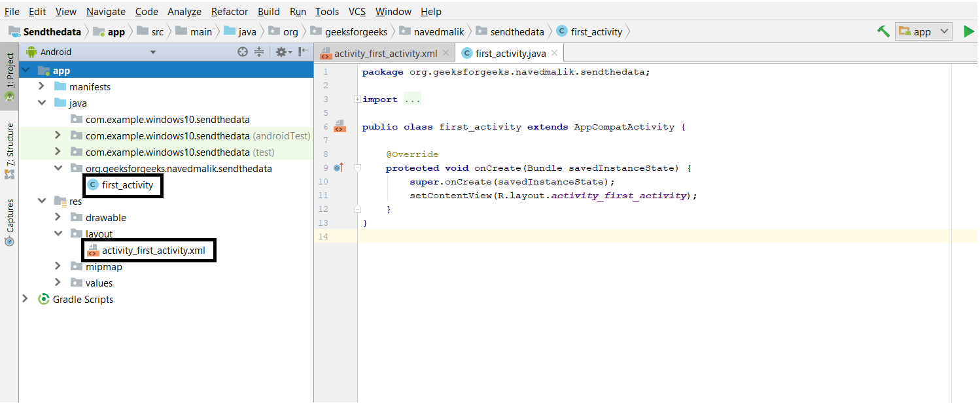Open the View menu
The image size is (980, 403).
[x=66, y=11]
